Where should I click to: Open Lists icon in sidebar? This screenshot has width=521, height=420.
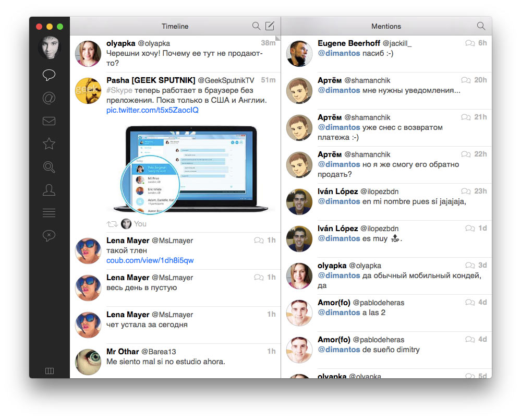point(49,213)
